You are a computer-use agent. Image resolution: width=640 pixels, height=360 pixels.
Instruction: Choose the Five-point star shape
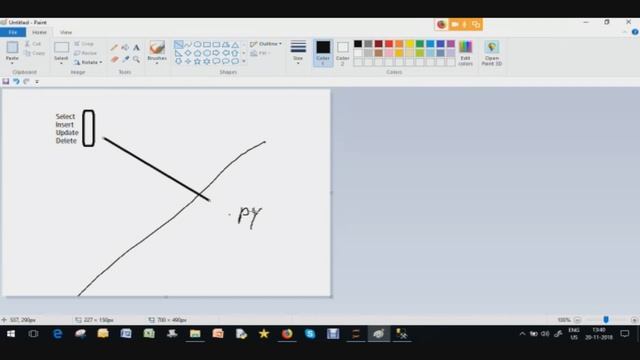(x=198, y=62)
